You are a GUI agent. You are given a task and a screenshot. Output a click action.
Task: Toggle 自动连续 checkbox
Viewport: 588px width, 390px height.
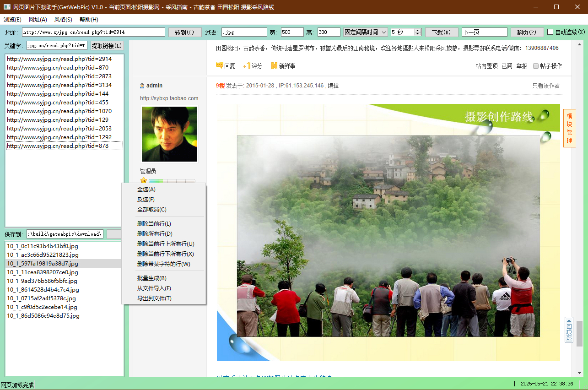click(550, 32)
